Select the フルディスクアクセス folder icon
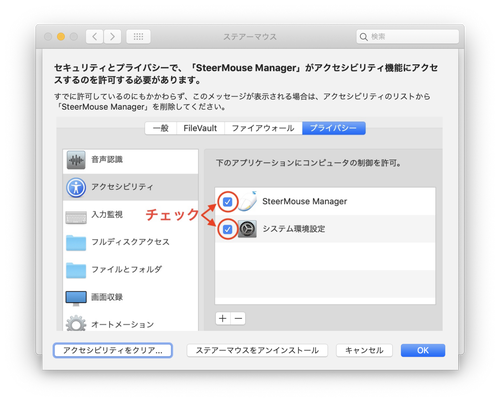Screen dimensions: 500x402 pyautogui.click(x=76, y=243)
